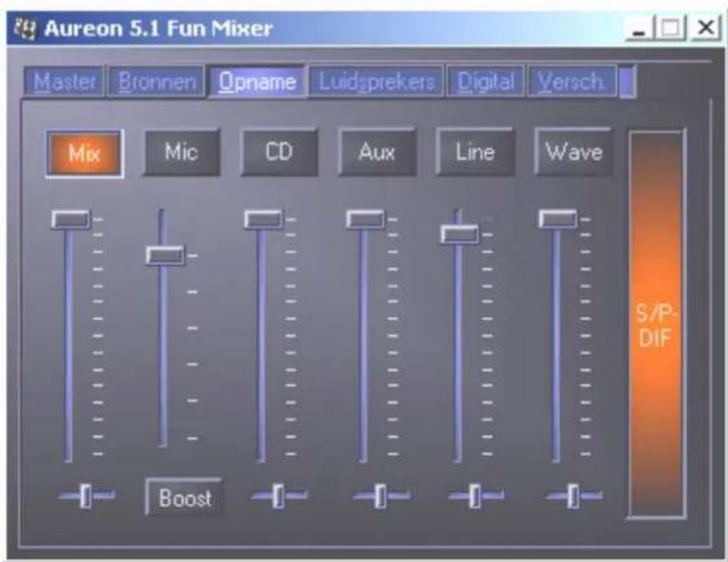The width and height of the screenshot is (728, 562).
Task: Click the Line volume slider handle
Action: click(459, 233)
